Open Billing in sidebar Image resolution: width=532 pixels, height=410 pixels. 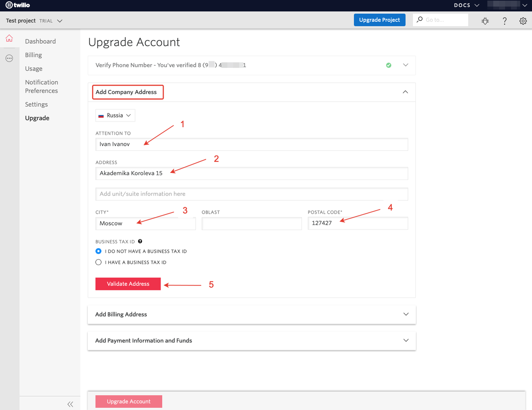(33, 55)
